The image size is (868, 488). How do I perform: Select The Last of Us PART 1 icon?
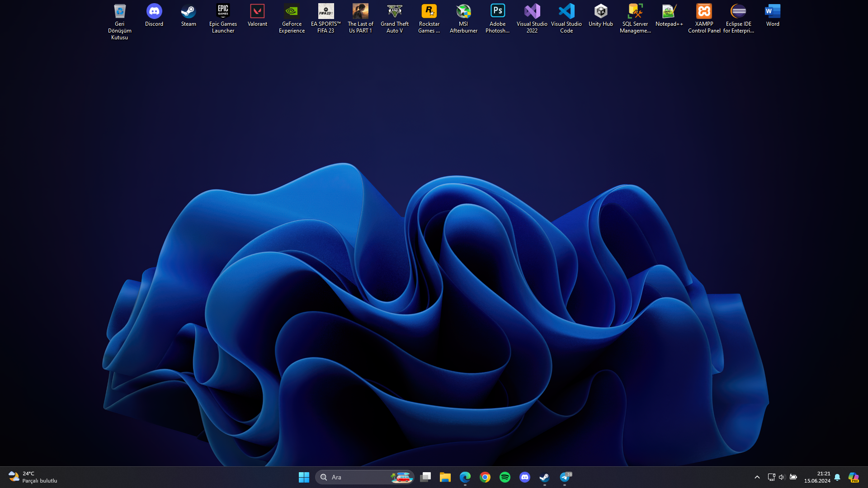click(360, 19)
